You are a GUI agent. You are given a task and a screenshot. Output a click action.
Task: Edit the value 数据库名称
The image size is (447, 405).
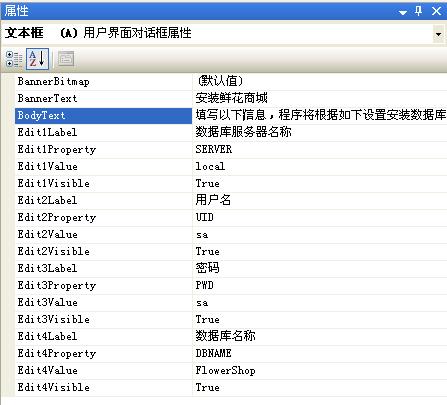coord(320,336)
